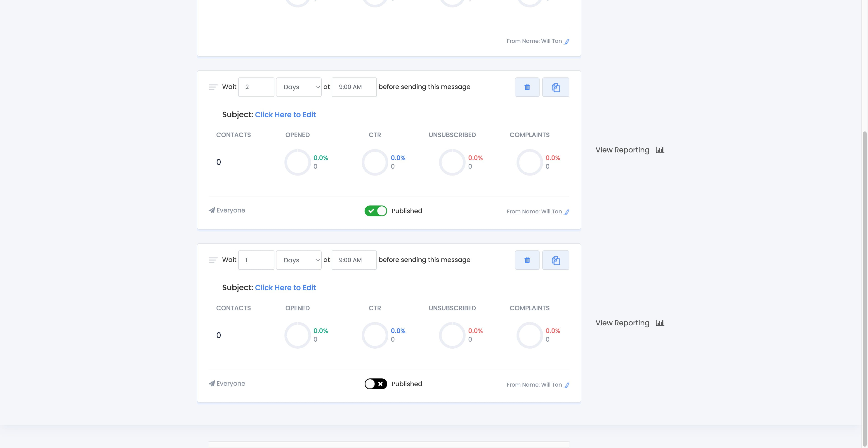
Task: Open Days dropdown for 1-day wait
Action: 299,260
